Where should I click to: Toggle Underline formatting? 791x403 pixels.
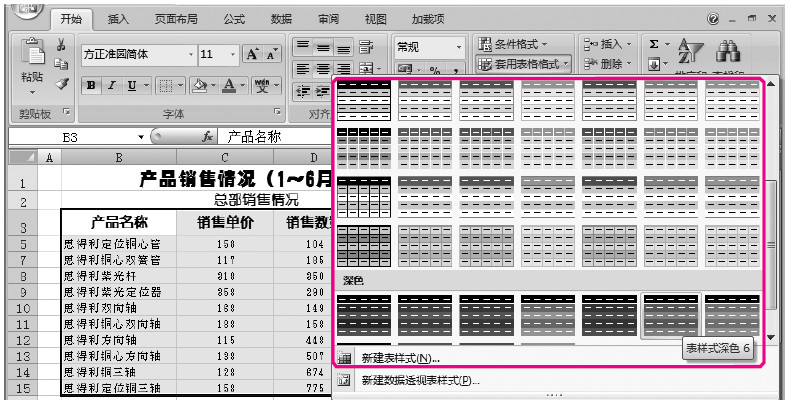132,86
